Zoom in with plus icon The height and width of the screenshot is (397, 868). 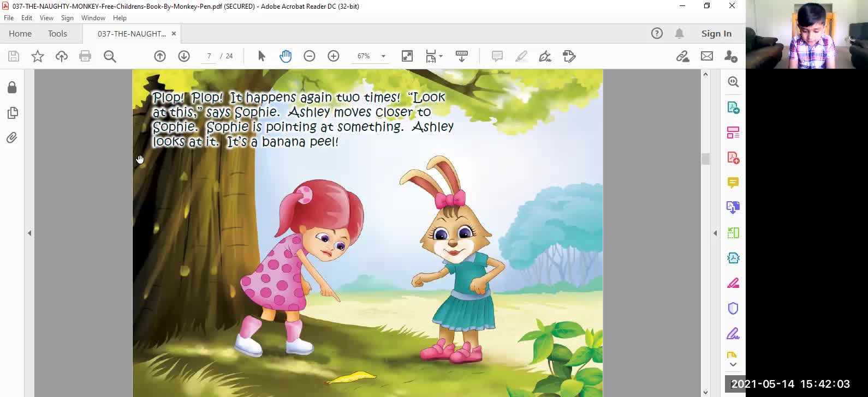[x=334, y=56]
